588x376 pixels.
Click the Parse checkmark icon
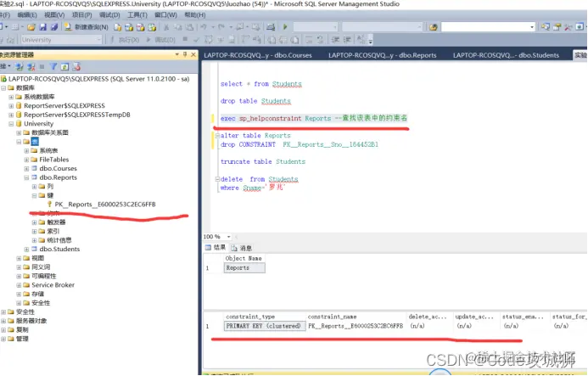click(x=197, y=40)
